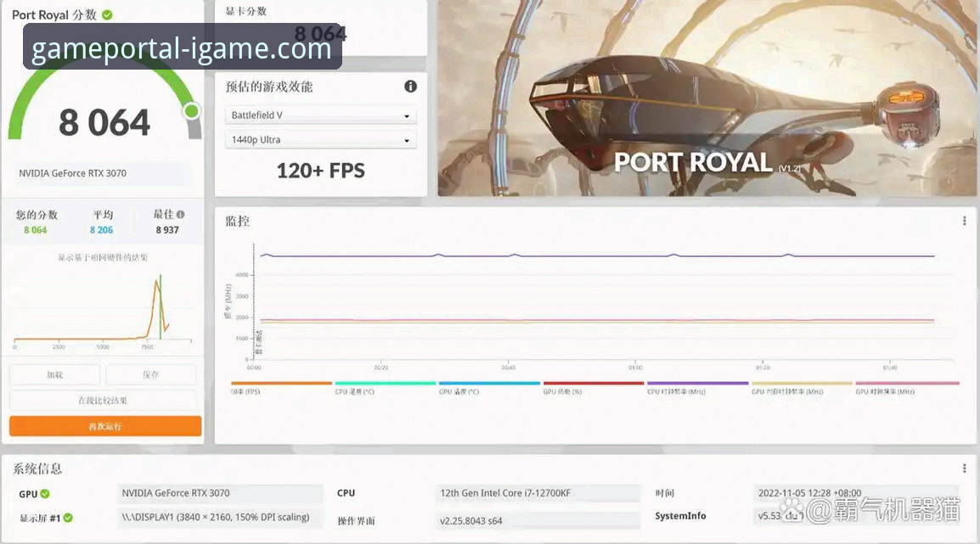980x544 pixels.
Task: Open monitoring panel three-dot menu
Action: (964, 222)
